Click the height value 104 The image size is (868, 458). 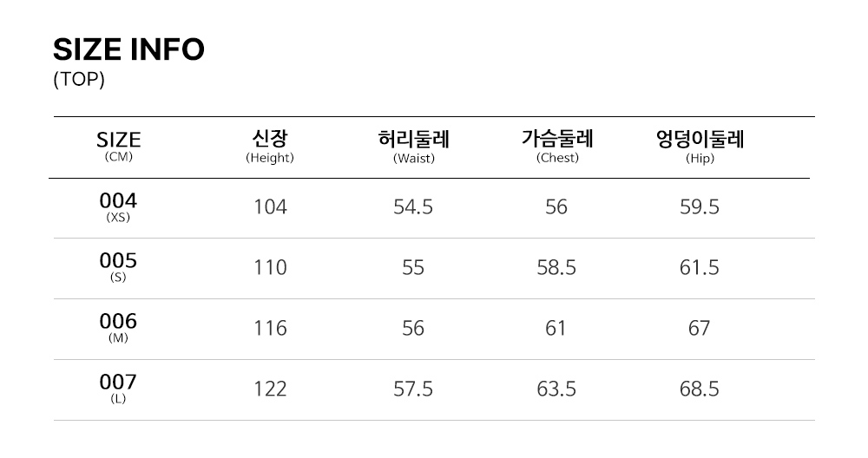[x=270, y=207]
